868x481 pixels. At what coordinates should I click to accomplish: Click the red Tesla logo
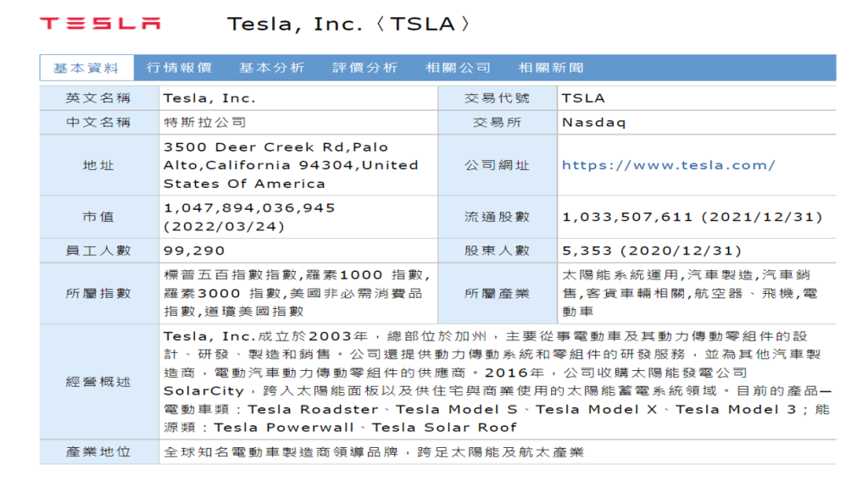[100, 24]
